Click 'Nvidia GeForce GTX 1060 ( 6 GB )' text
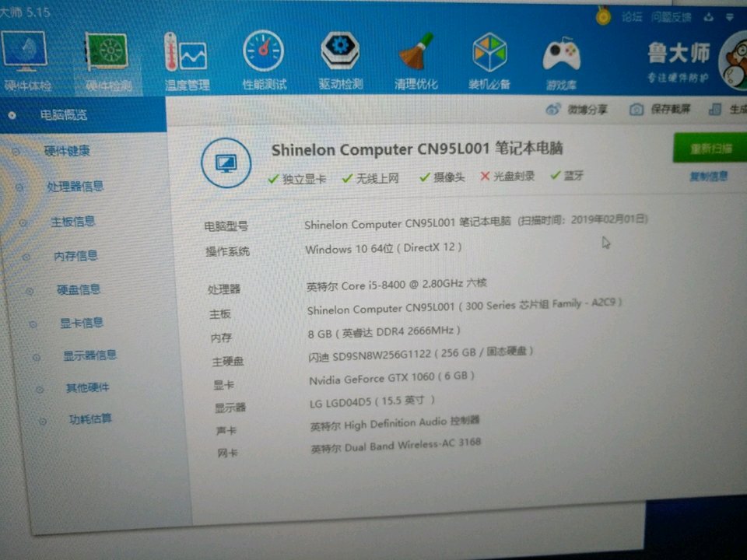 point(391,378)
